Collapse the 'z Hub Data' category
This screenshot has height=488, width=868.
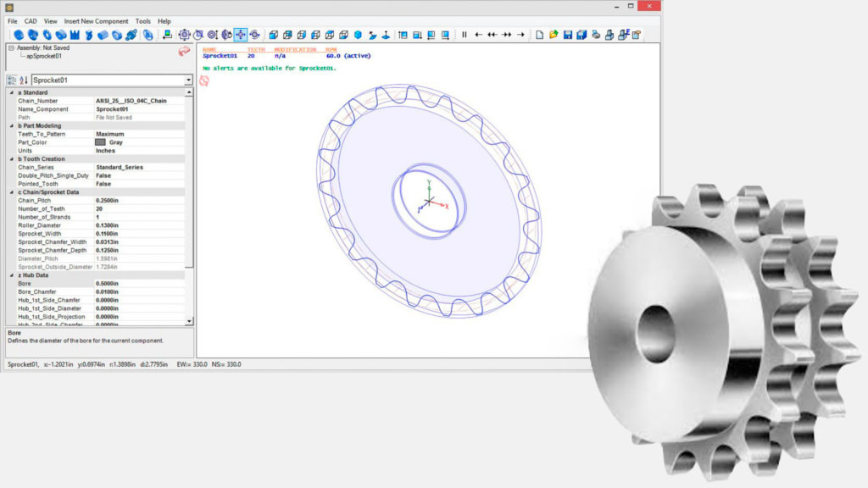click(11, 275)
